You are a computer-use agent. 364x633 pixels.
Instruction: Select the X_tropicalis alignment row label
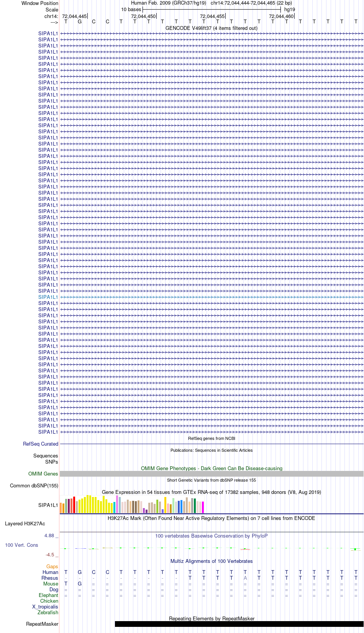45,607
